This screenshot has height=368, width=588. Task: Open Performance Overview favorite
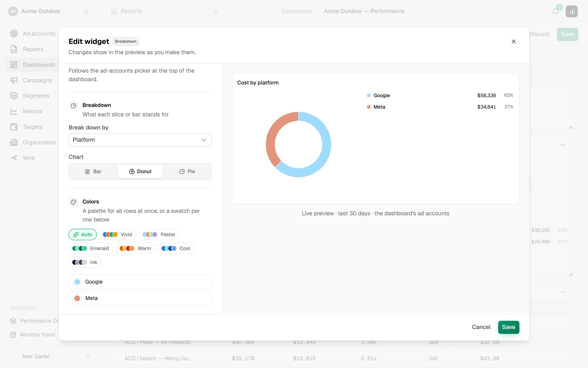(x=34, y=321)
